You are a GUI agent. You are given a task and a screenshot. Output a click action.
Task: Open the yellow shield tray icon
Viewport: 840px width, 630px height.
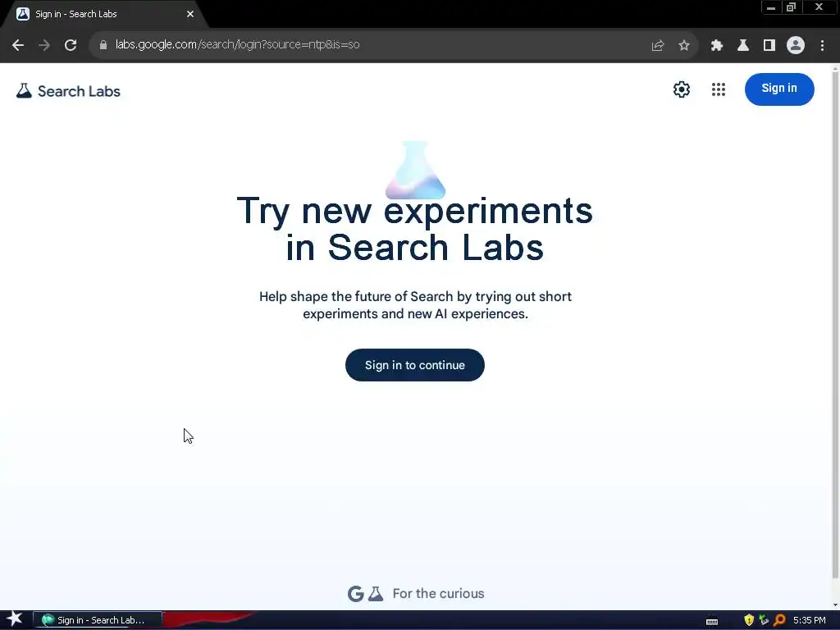click(x=749, y=620)
